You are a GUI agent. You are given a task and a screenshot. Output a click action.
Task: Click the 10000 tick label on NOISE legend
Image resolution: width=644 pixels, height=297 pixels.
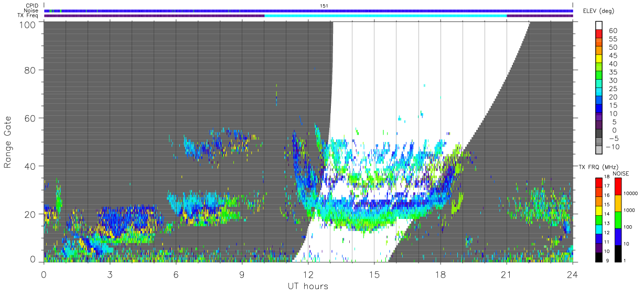630,194
